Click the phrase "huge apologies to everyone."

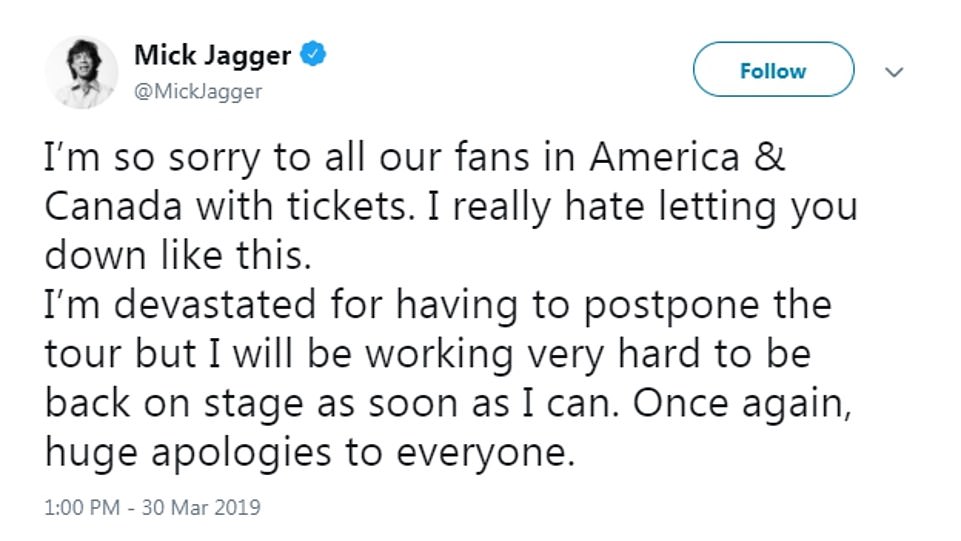tap(311, 450)
